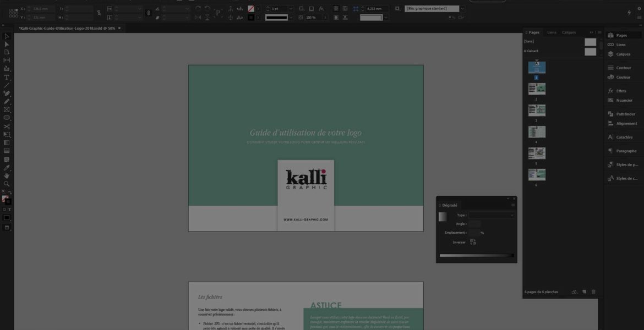
Task: Switch to the Calques tab
Action: (x=569, y=32)
